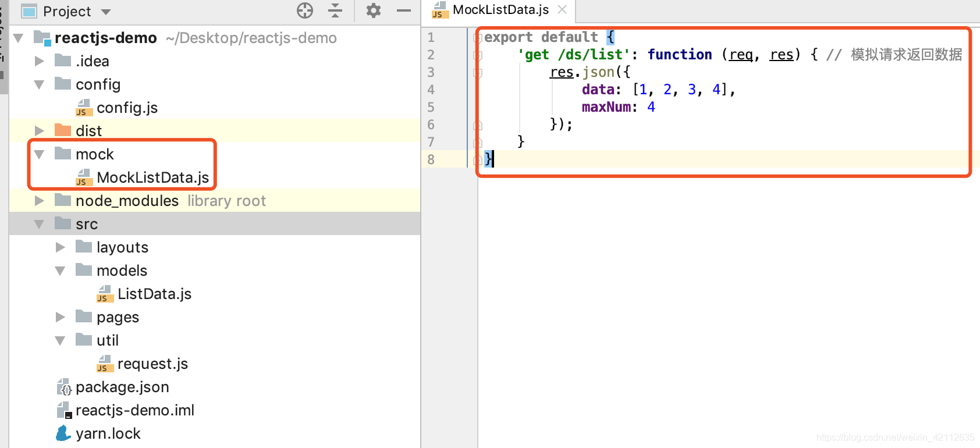The height and width of the screenshot is (448, 980).
Task: Click the mock folder icon
Action: [63, 153]
